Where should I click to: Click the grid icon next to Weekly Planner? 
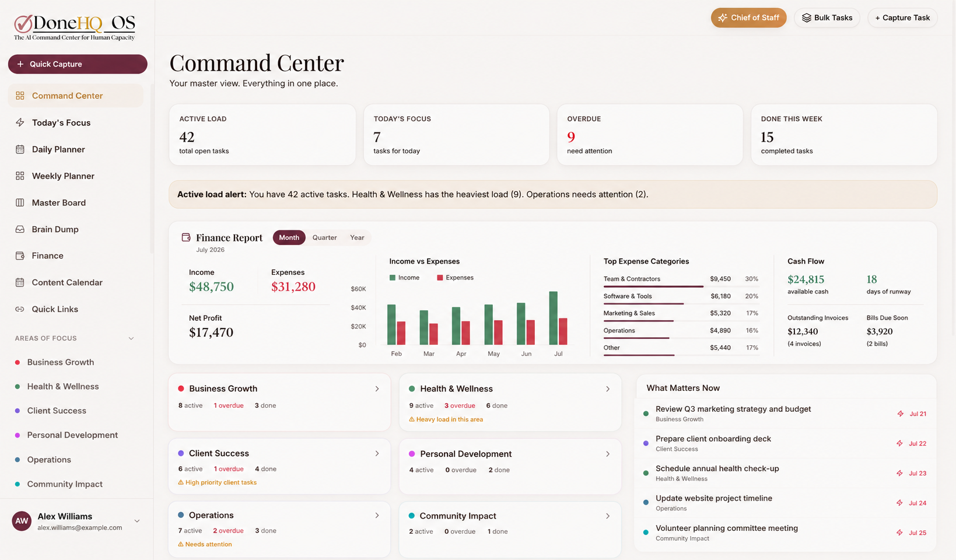coord(20,176)
